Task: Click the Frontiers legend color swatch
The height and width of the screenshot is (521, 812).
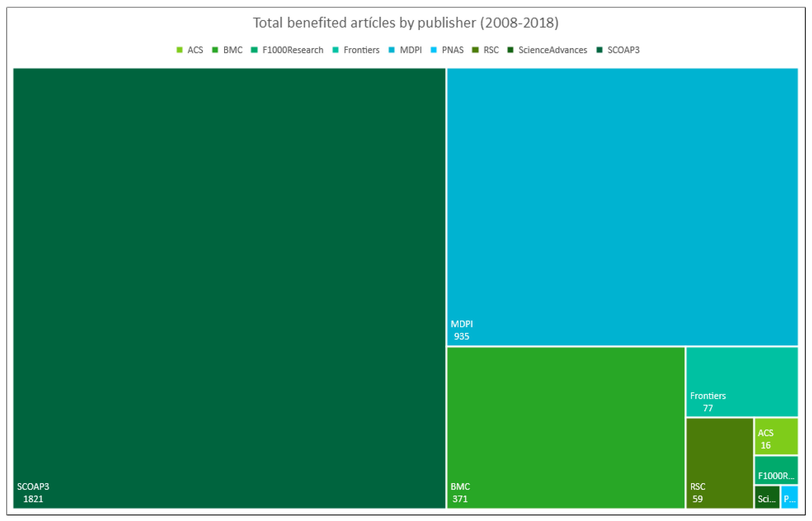Action: [x=336, y=50]
